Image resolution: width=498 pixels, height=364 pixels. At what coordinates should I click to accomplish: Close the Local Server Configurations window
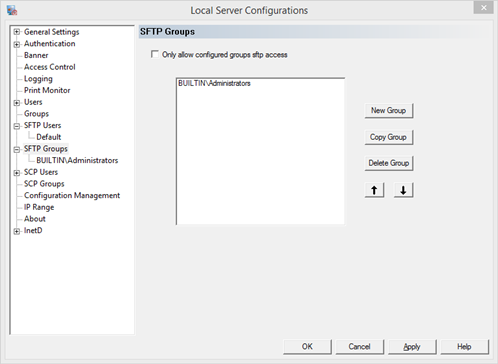(x=483, y=8)
